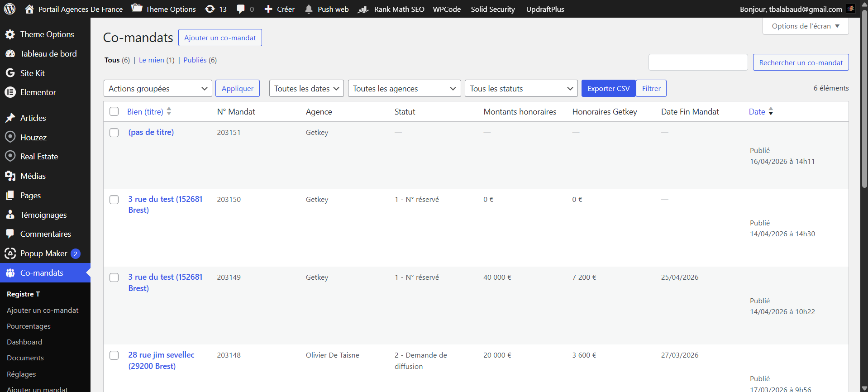Click the Houzez icon in sidebar
Screen dimensions: 868x392
(10, 137)
